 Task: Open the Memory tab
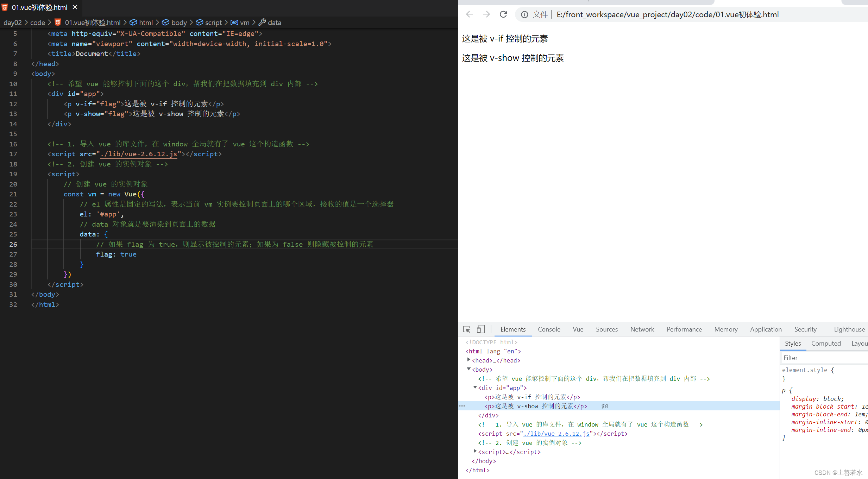coord(726,329)
